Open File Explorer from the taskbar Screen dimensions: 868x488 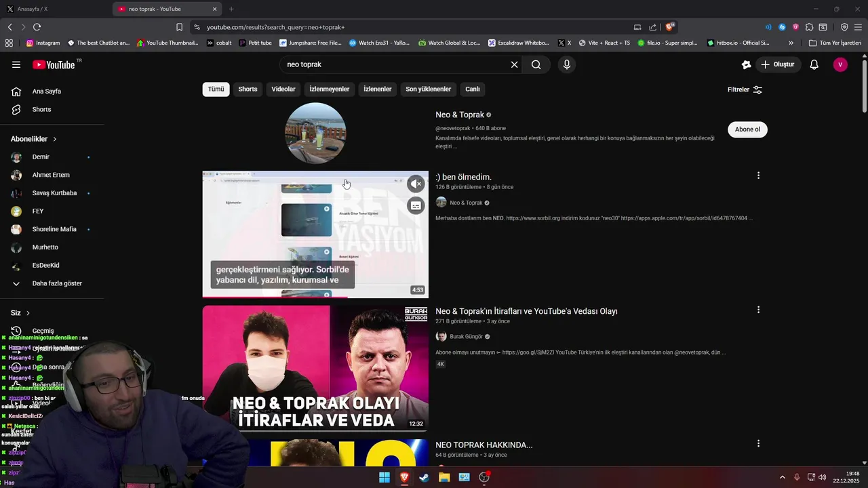coord(444,477)
